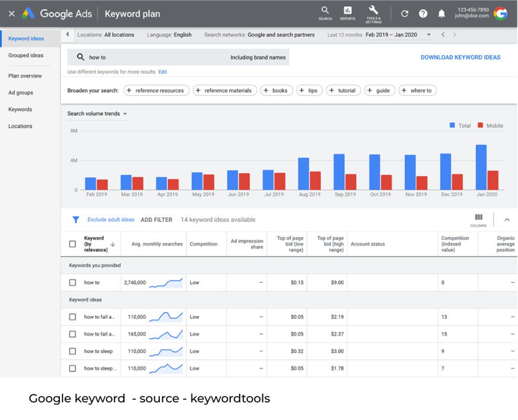
Task: Click the red Mobile legend swatch
Action: click(x=481, y=125)
